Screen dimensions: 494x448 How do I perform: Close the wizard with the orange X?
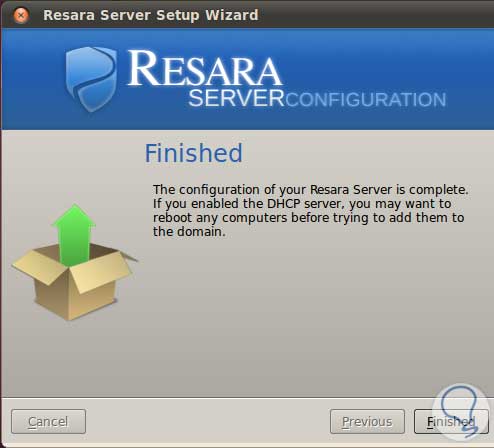[21, 15]
